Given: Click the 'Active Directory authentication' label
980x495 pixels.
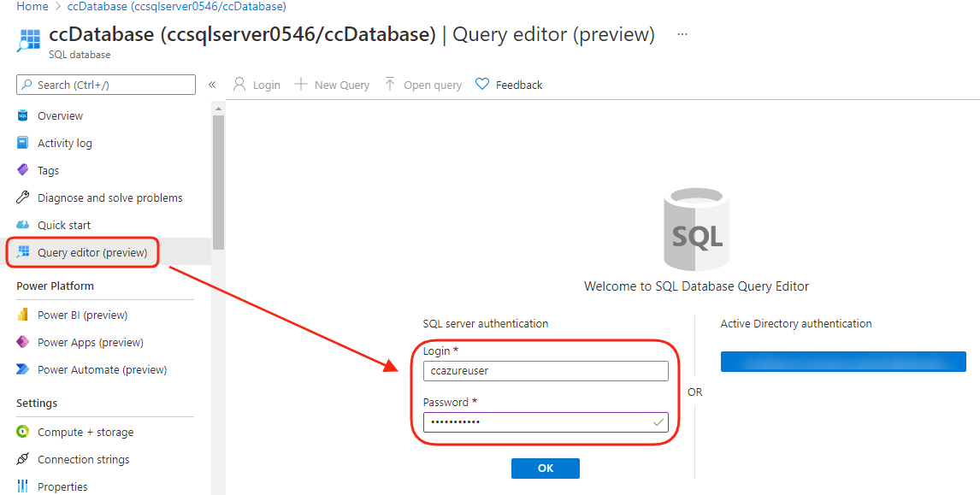Looking at the screenshot, I should tap(796, 324).
